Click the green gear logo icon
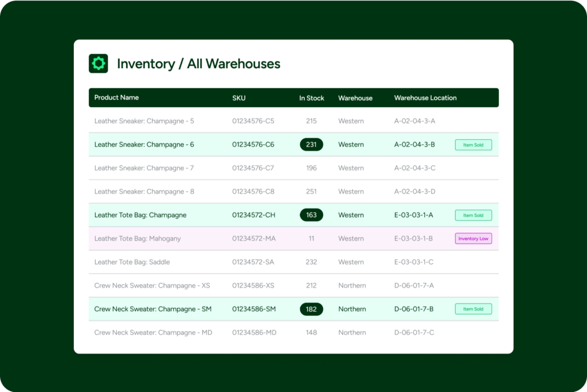The image size is (587, 392). coord(99,64)
